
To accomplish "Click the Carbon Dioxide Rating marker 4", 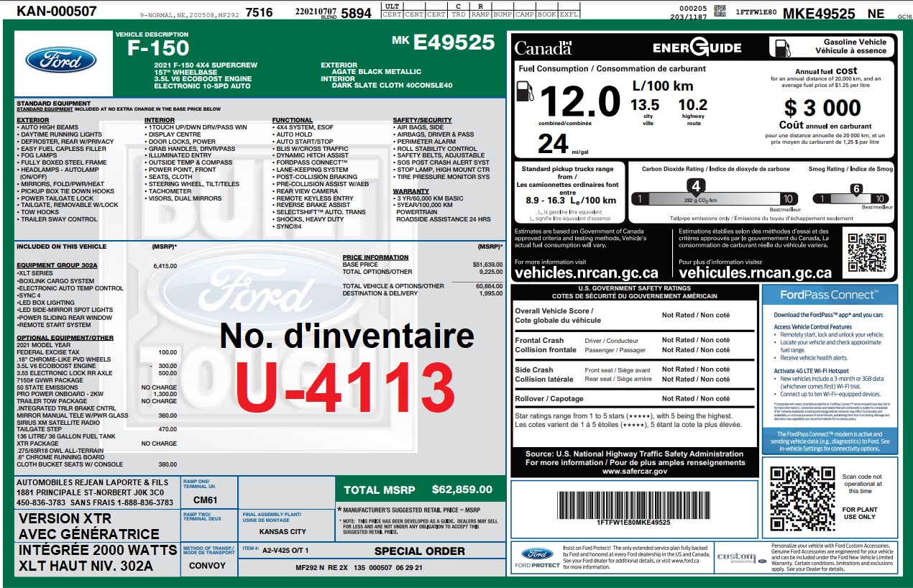I will point(695,185).
